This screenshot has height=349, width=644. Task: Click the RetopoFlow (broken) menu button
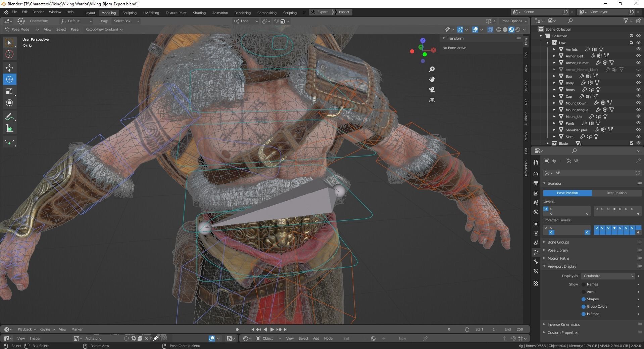(104, 30)
